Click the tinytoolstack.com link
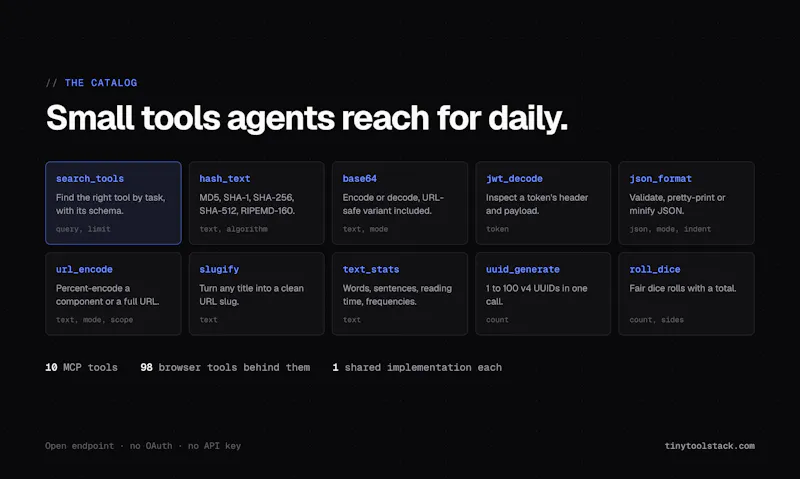The height and width of the screenshot is (479, 800). click(x=710, y=446)
